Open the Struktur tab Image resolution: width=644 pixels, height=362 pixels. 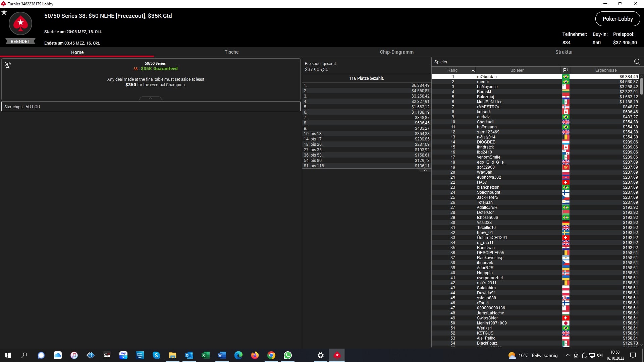[564, 52]
